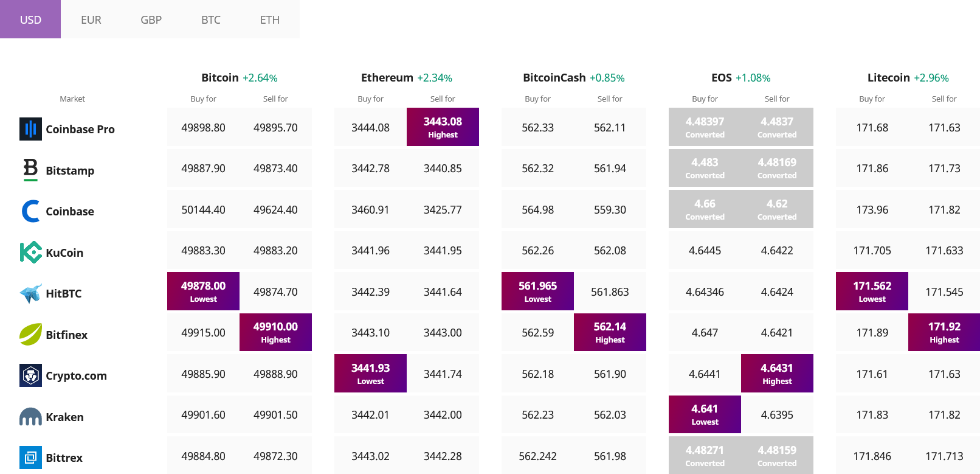This screenshot has height=474, width=980.
Task: Select Bitfinex highest BitcoinCash price 562.14
Action: pos(610,332)
